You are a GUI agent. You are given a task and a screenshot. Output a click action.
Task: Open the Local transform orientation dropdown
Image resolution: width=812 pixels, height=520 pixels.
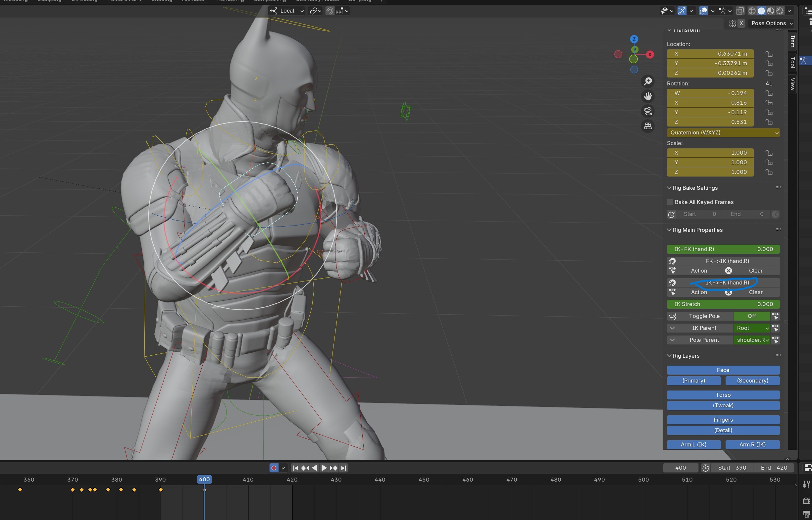point(287,11)
